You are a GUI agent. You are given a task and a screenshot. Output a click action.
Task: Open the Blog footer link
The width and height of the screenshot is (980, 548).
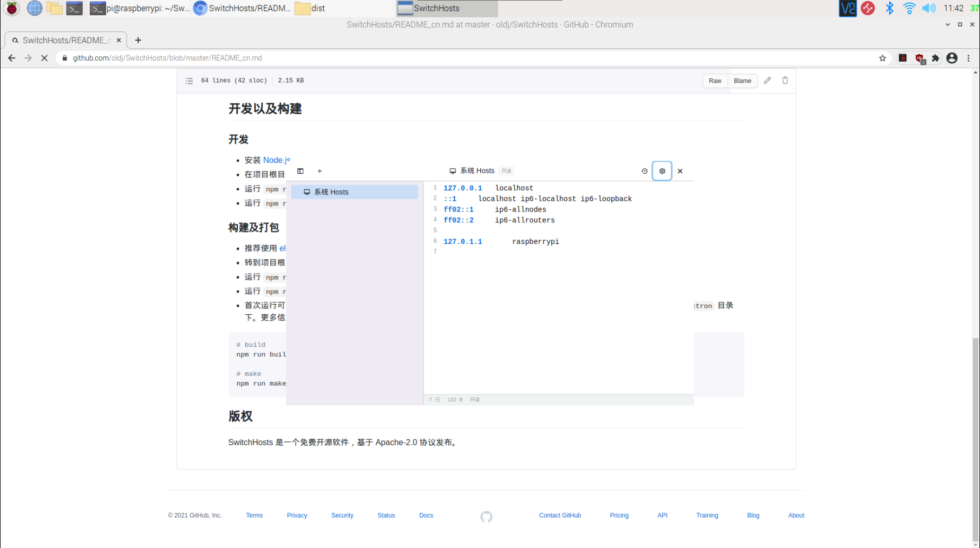click(x=753, y=516)
